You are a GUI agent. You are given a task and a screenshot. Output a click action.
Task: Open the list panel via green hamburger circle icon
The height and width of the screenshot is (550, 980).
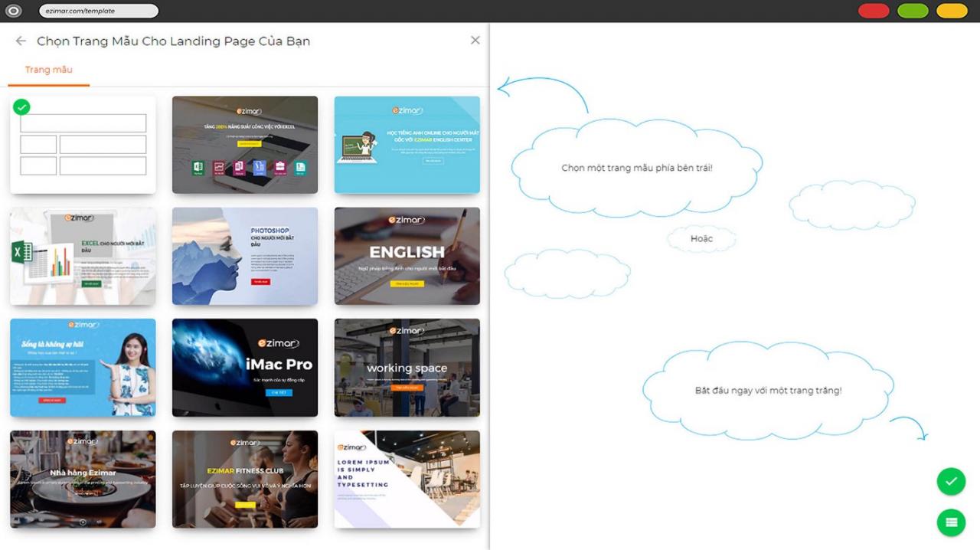[x=951, y=522]
